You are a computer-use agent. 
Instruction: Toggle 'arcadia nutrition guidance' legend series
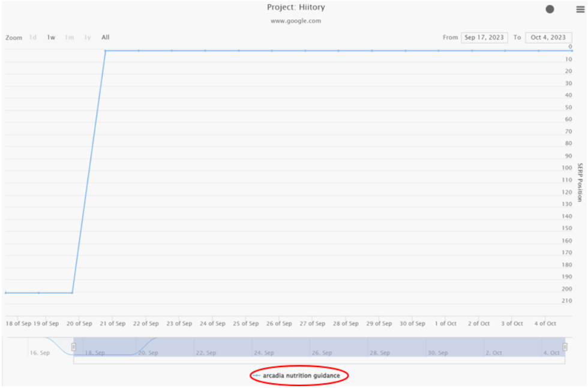(x=301, y=376)
